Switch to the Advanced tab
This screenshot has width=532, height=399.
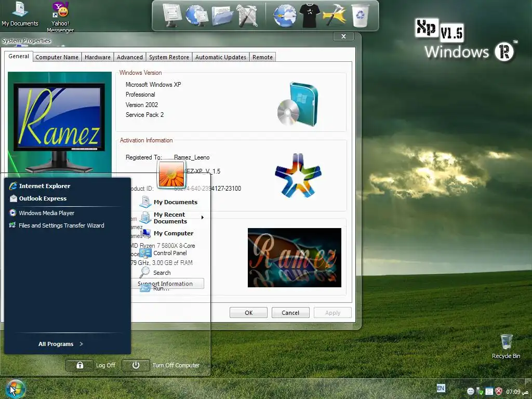[129, 57]
